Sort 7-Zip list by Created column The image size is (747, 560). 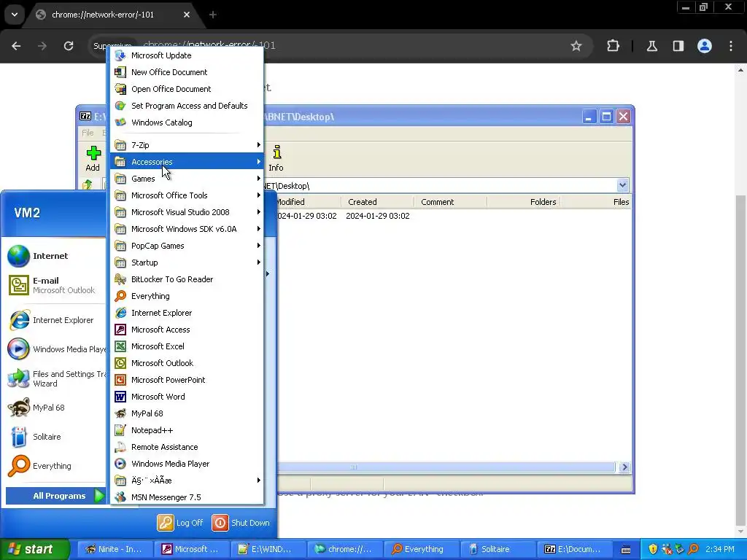(377, 202)
